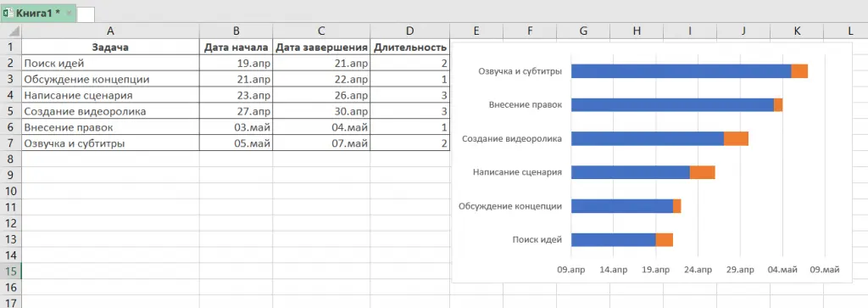The height and width of the screenshot is (308, 868).
Task: Select cell with Внесение правок task
Action: point(110,127)
